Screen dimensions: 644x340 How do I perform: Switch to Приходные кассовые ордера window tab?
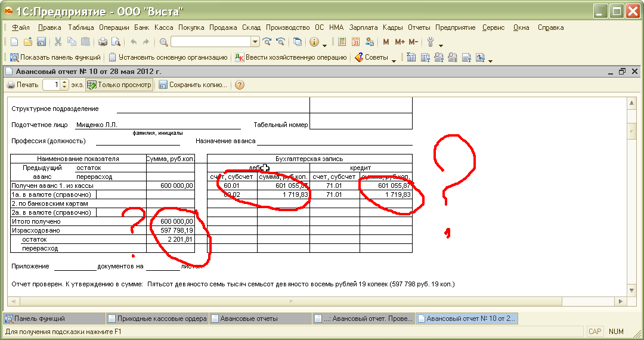pyautogui.click(x=157, y=319)
